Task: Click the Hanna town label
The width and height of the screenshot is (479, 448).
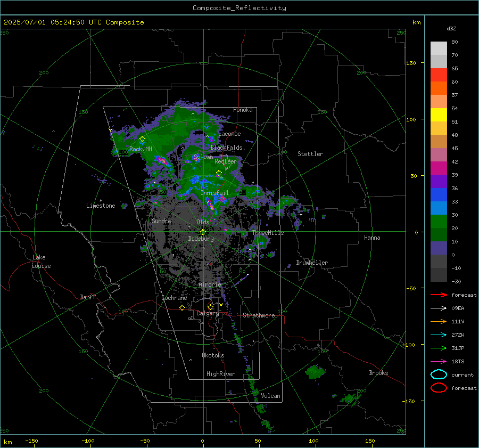Action: [372, 238]
